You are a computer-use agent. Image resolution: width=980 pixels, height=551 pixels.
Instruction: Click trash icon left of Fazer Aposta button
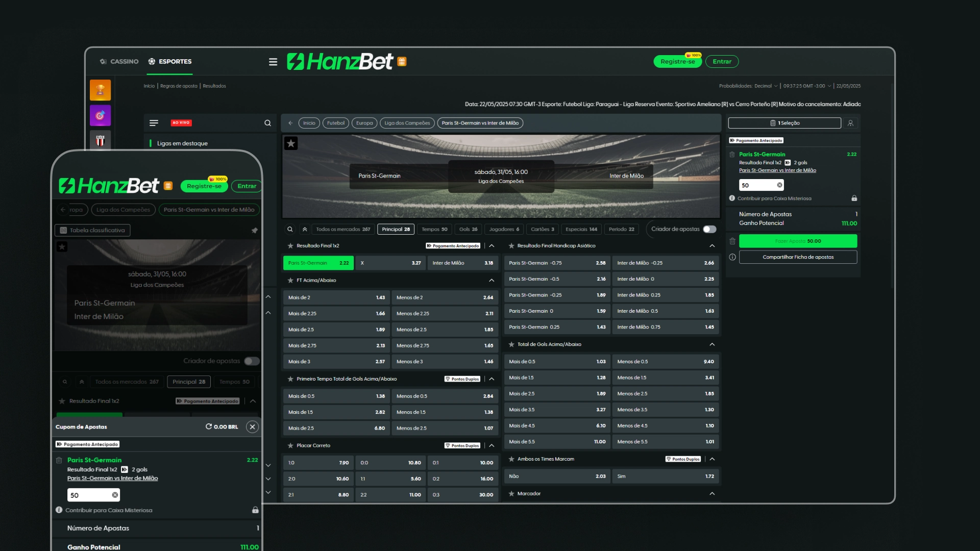[x=732, y=241]
